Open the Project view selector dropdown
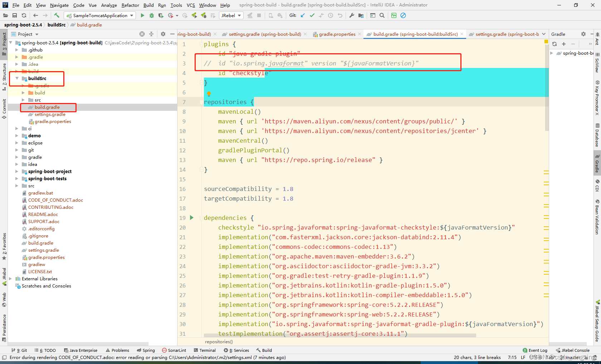 coord(25,34)
